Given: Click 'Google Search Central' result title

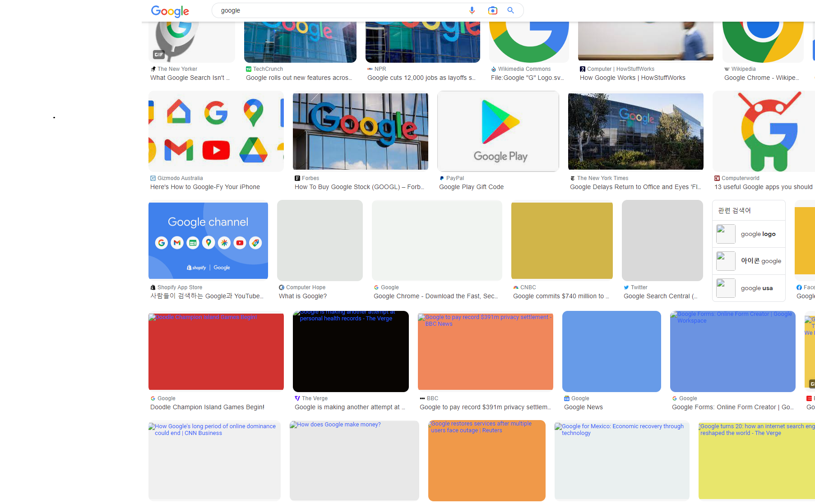Looking at the screenshot, I should (x=661, y=296).
